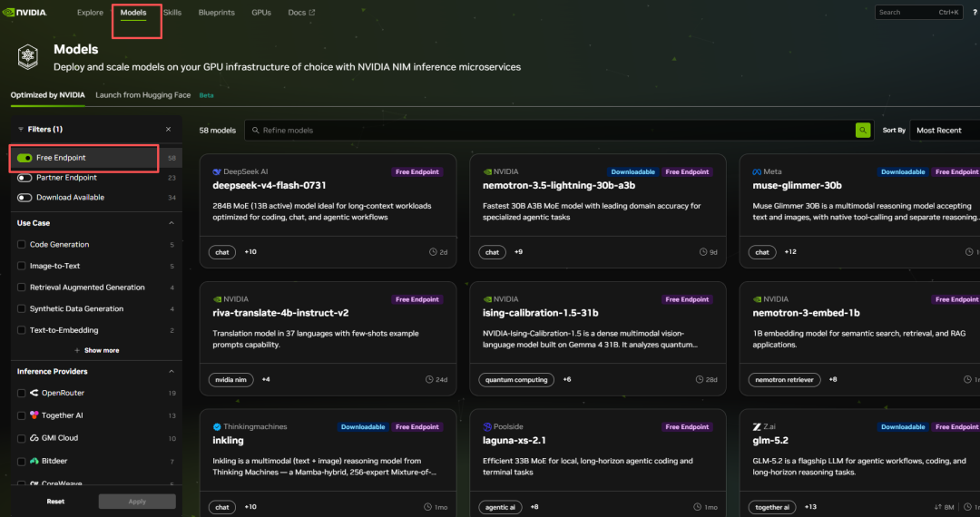Click the top Search Ctrl+K field
The image size is (980, 517).
click(918, 13)
